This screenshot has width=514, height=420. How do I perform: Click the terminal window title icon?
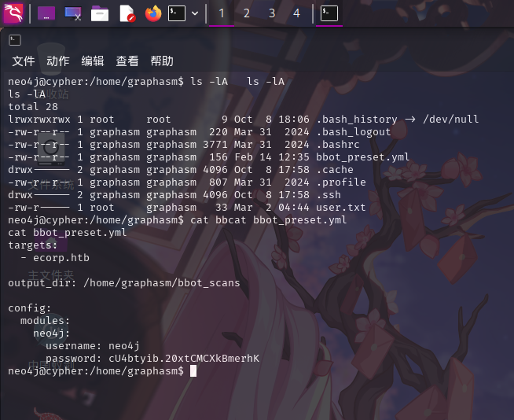(15, 40)
